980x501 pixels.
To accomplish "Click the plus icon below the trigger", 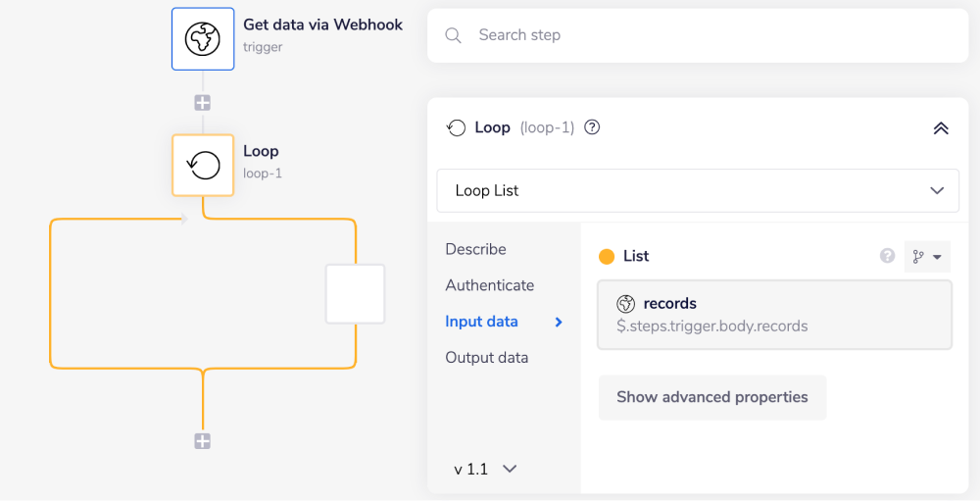I will [x=203, y=103].
